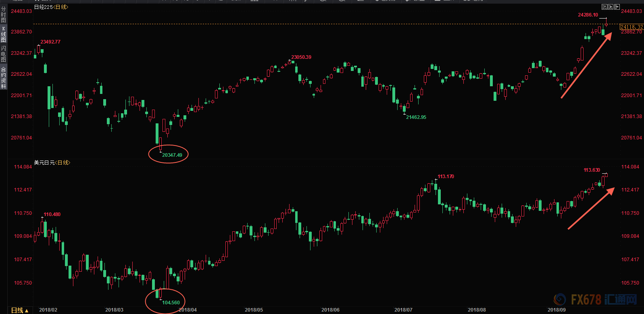
Task: Switch to the 分时图 side tab
Action: tap(4, 15)
